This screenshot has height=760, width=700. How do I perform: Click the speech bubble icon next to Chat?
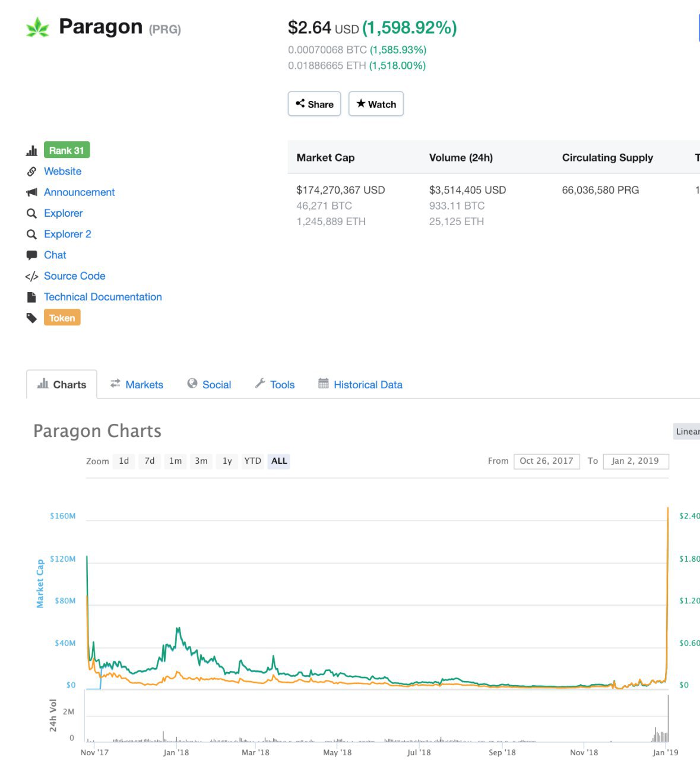point(31,255)
